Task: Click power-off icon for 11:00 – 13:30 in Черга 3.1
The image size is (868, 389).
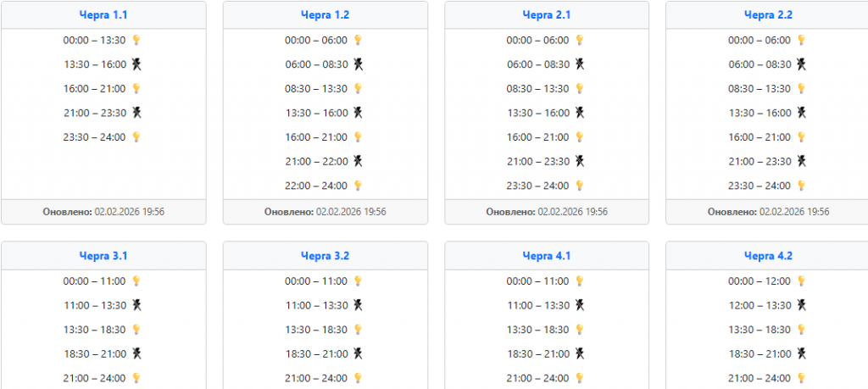Action: tap(136, 305)
